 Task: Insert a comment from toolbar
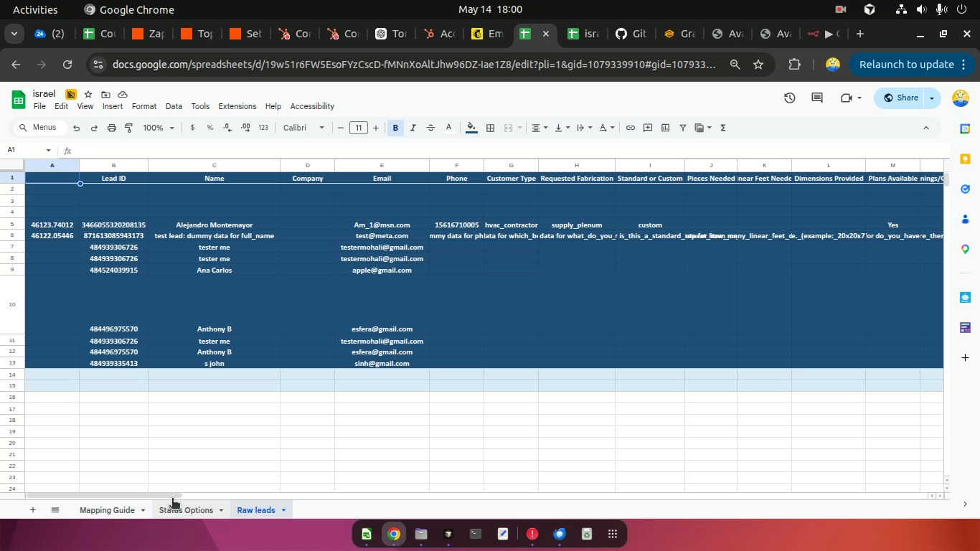point(648,128)
